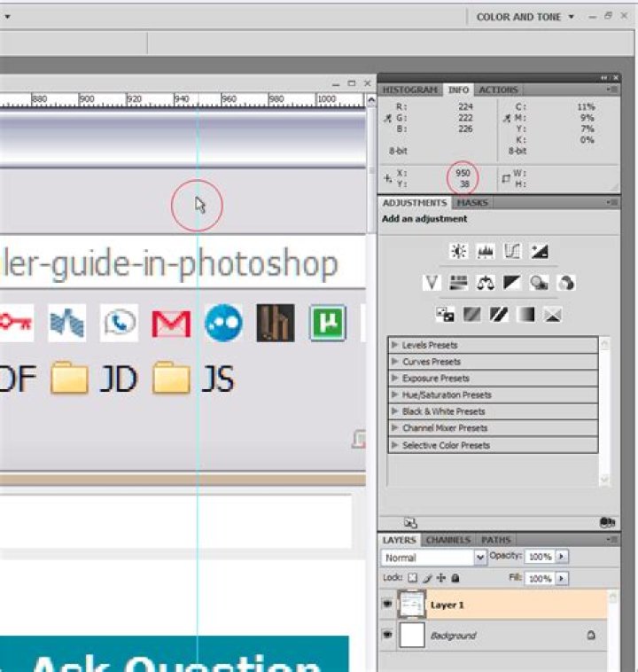Open the Adjustments panel options menu
Image resolution: width=638 pixels, height=672 pixels.
612,202
